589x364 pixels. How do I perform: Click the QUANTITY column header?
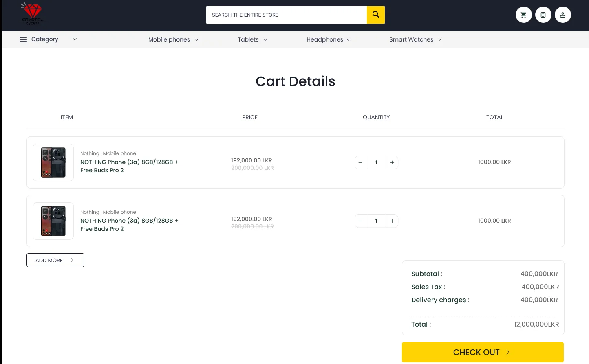(x=376, y=117)
